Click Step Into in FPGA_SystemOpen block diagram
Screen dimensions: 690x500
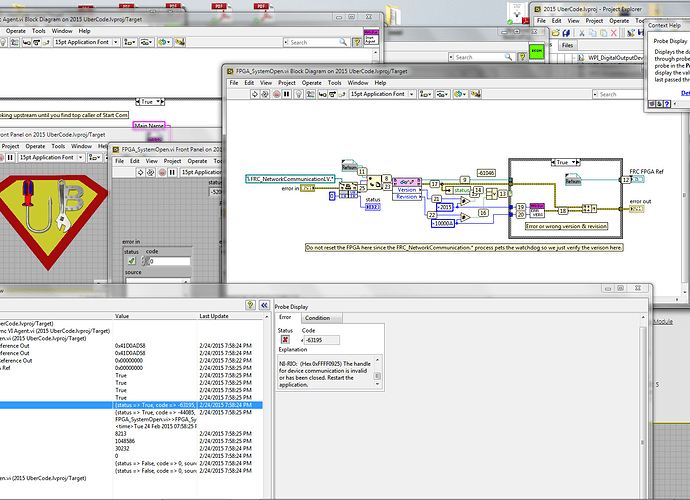click(x=322, y=94)
